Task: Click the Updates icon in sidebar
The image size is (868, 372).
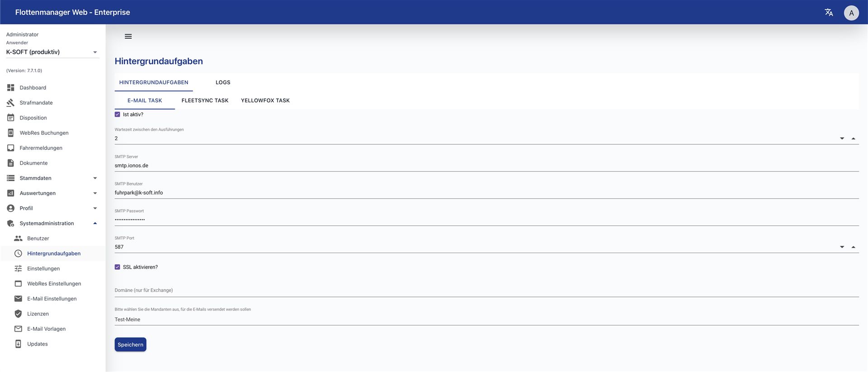Action: [18, 344]
